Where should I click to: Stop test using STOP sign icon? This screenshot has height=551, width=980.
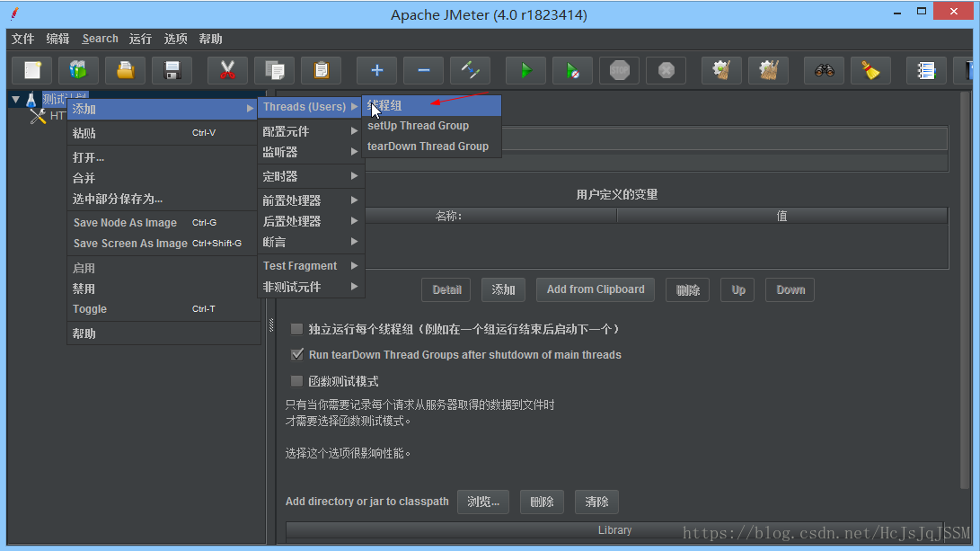pyautogui.click(x=620, y=70)
